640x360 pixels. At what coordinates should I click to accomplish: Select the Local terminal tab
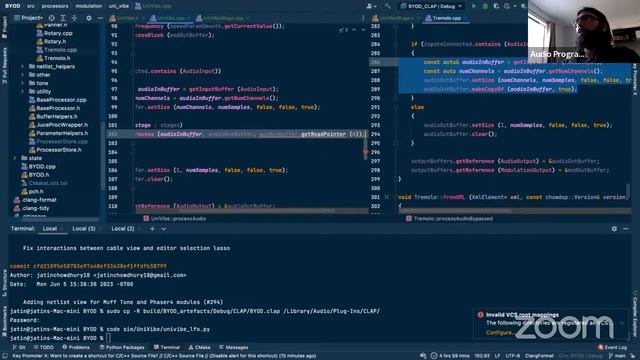click(50, 229)
